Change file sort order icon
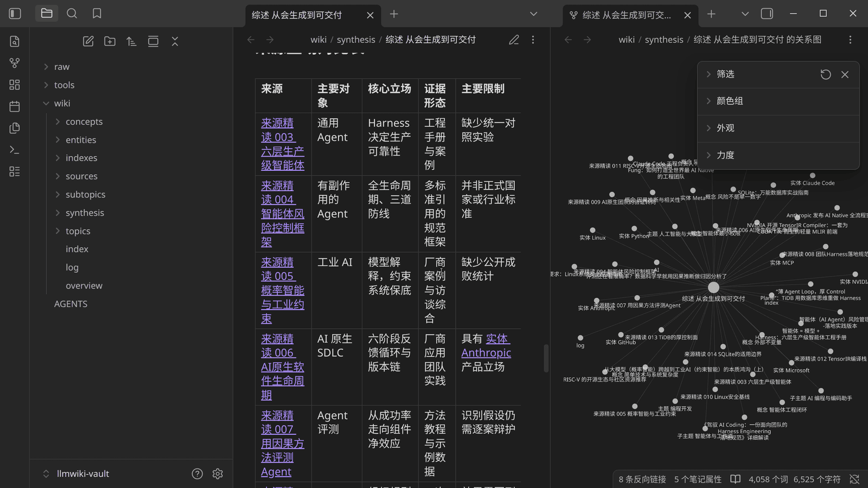Screen dimensions: 868x488 131,41
